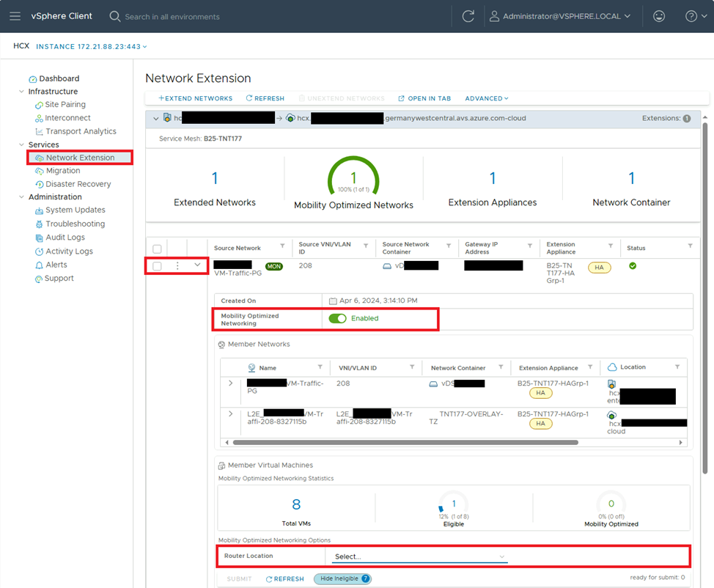The width and height of the screenshot is (714, 588).
Task: Open the help question mark menu
Action: [x=696, y=16]
